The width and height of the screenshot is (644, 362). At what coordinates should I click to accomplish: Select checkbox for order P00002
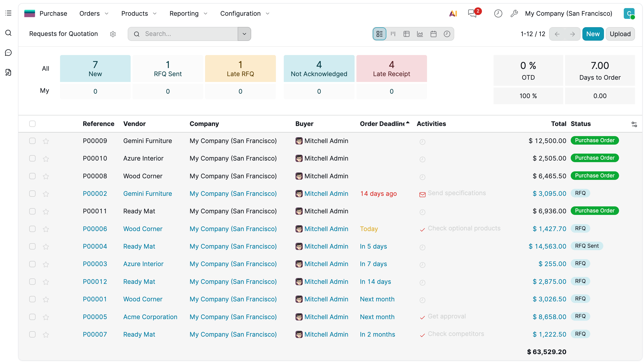click(32, 194)
